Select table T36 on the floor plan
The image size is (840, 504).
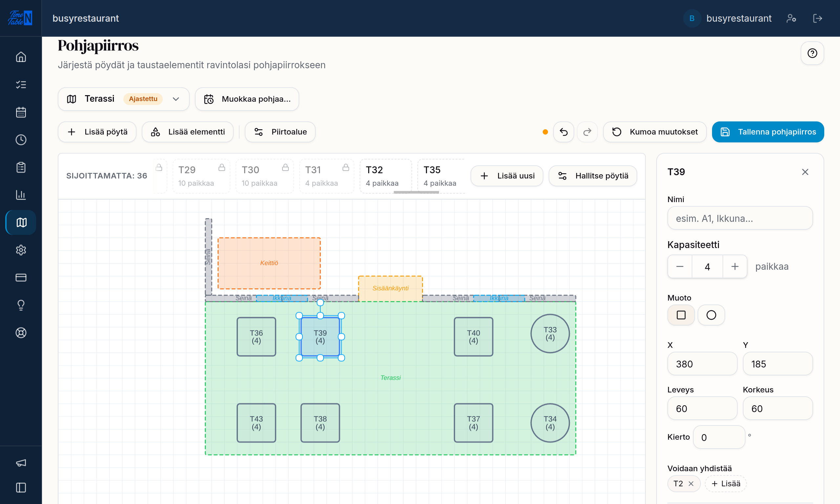click(x=256, y=337)
